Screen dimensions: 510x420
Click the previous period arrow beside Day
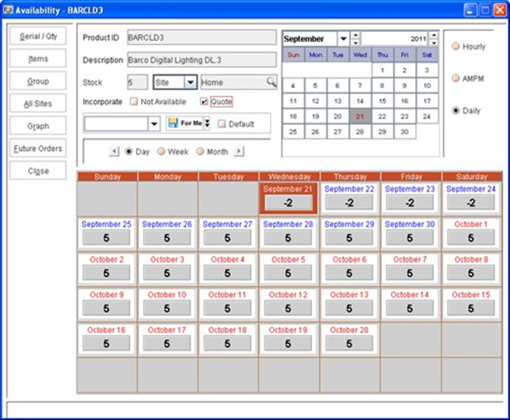(114, 151)
